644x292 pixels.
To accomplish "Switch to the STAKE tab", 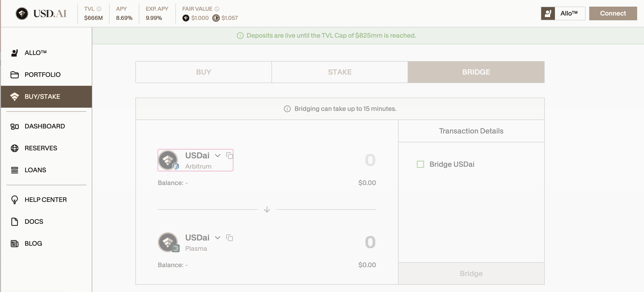I will coord(340,72).
